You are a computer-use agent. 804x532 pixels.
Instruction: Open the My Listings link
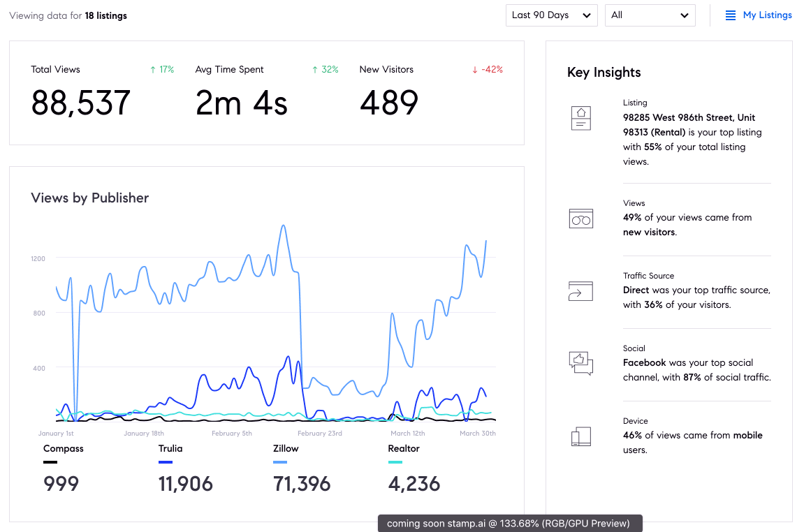point(767,15)
